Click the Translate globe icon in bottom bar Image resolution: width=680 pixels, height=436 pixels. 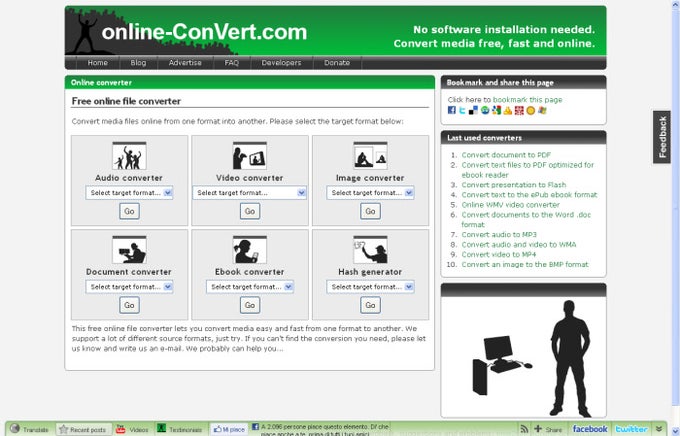pyautogui.click(x=15, y=429)
